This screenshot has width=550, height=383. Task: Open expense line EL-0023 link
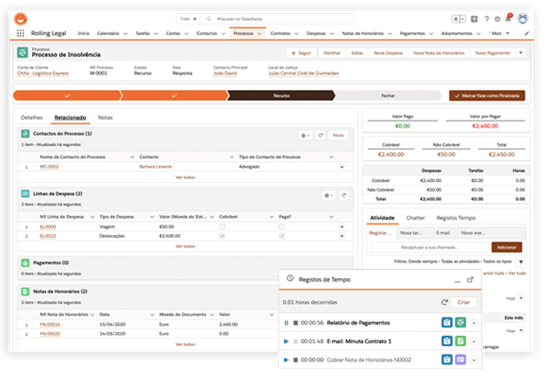(x=48, y=236)
